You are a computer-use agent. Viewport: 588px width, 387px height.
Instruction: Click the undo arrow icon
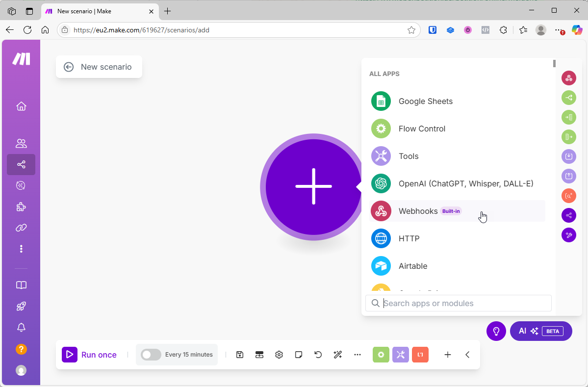click(x=318, y=355)
